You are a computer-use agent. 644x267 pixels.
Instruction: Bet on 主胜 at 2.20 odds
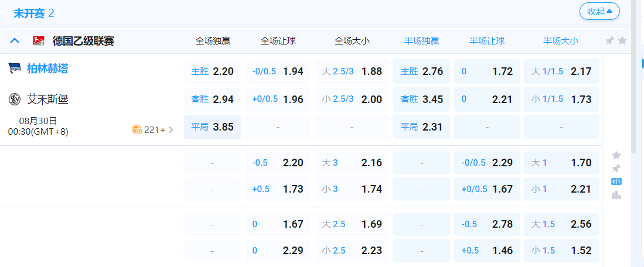coord(212,71)
